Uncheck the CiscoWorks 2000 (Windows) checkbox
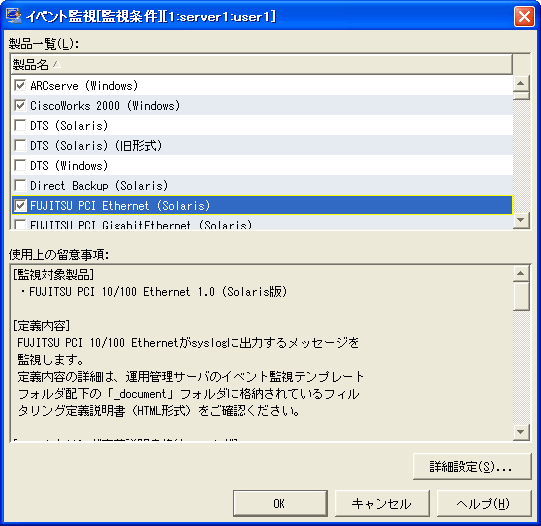 coord(20,105)
